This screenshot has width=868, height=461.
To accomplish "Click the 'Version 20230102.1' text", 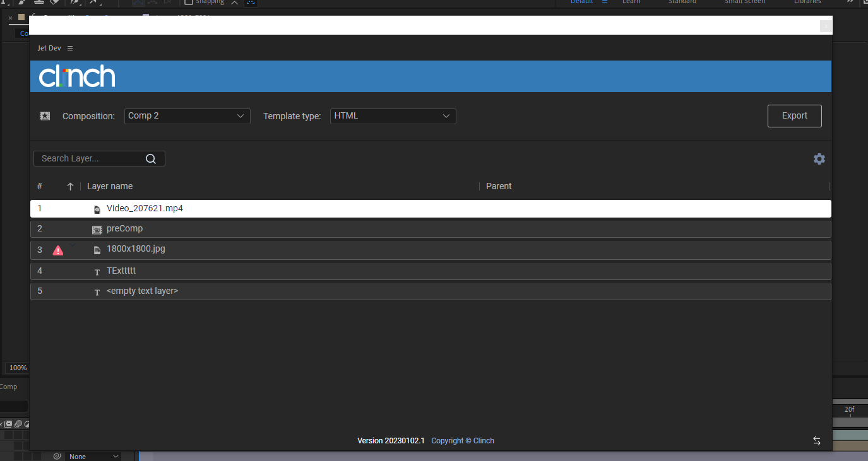I will [x=391, y=441].
